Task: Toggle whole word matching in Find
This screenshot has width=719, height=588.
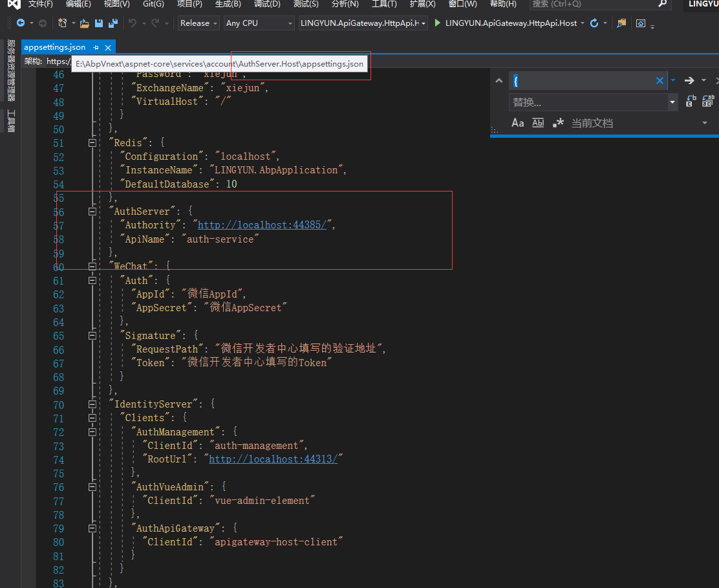Action: click(x=537, y=122)
